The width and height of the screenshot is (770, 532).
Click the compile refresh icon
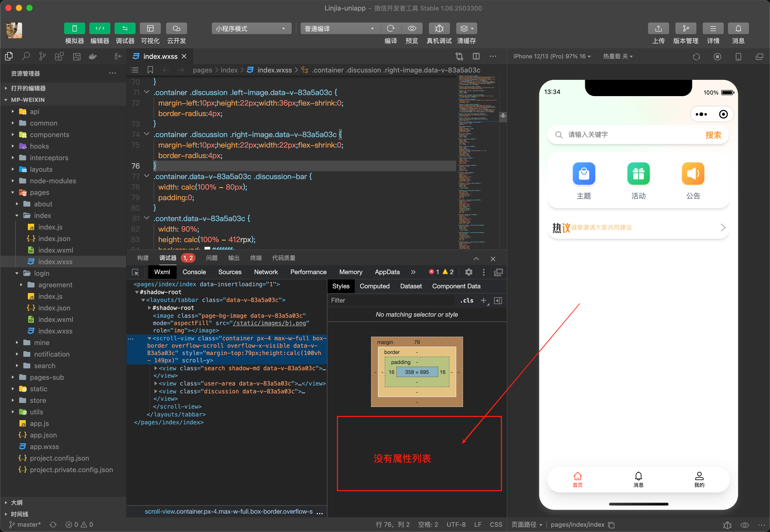[391, 29]
